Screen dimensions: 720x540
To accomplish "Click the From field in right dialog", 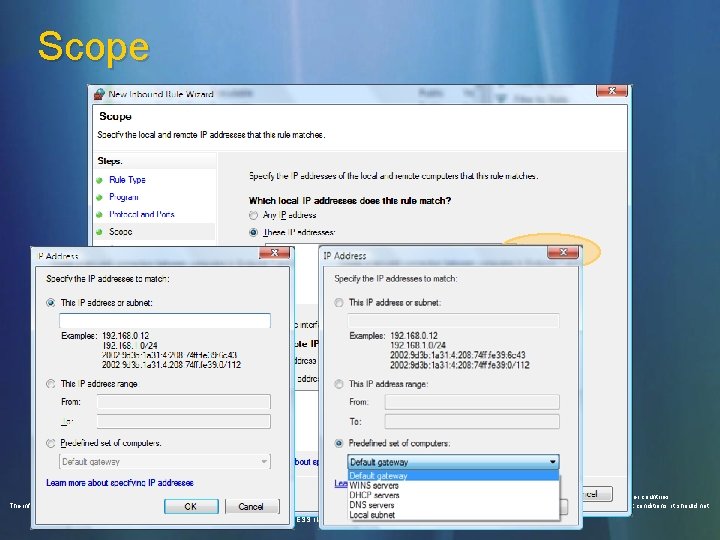I will click(x=472, y=402).
